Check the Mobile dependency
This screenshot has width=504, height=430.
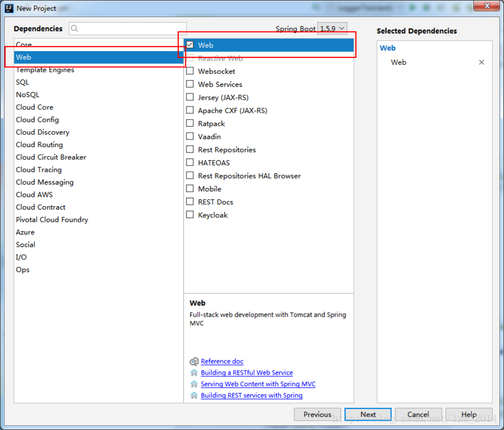pos(190,189)
